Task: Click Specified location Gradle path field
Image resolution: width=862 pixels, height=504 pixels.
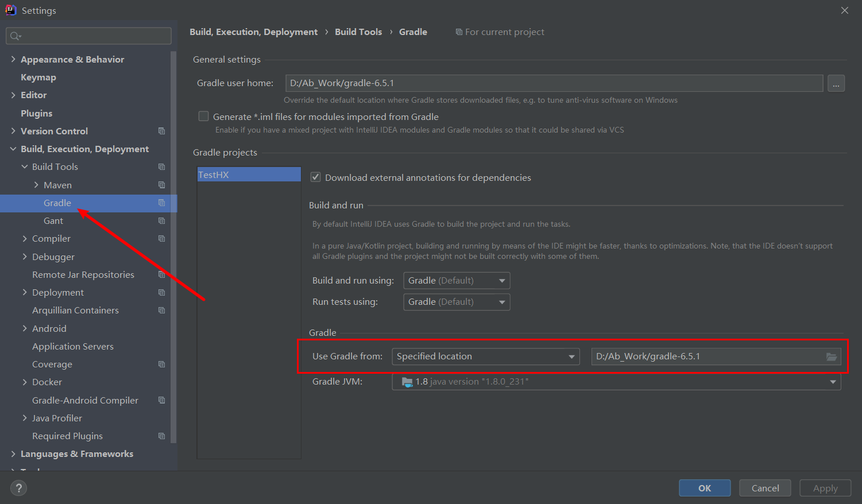Action: (x=716, y=356)
